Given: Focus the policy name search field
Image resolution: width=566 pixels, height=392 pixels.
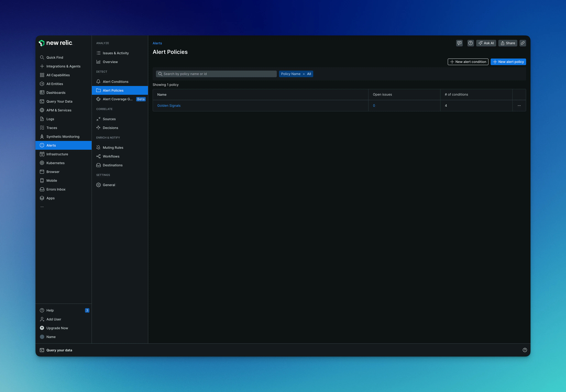Looking at the screenshot, I should (216, 74).
